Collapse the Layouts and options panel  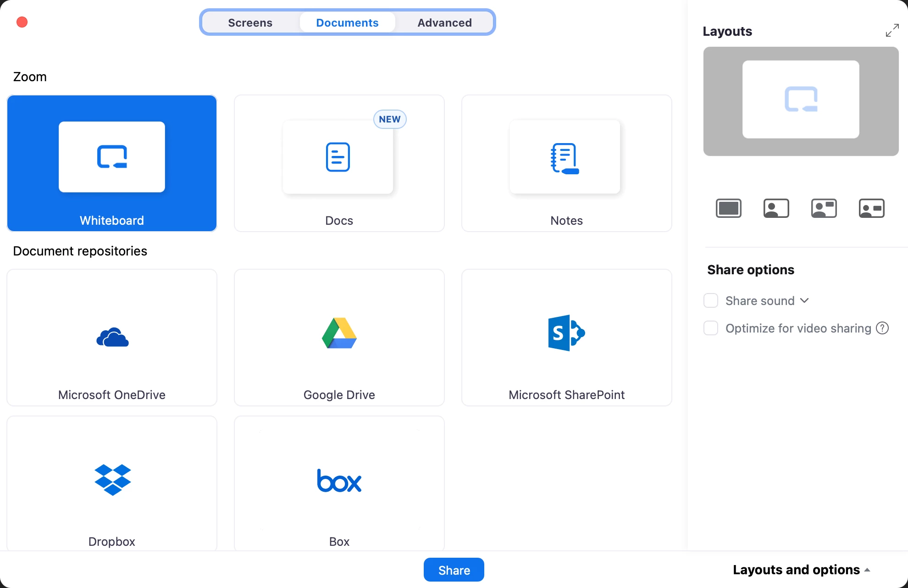point(801,570)
